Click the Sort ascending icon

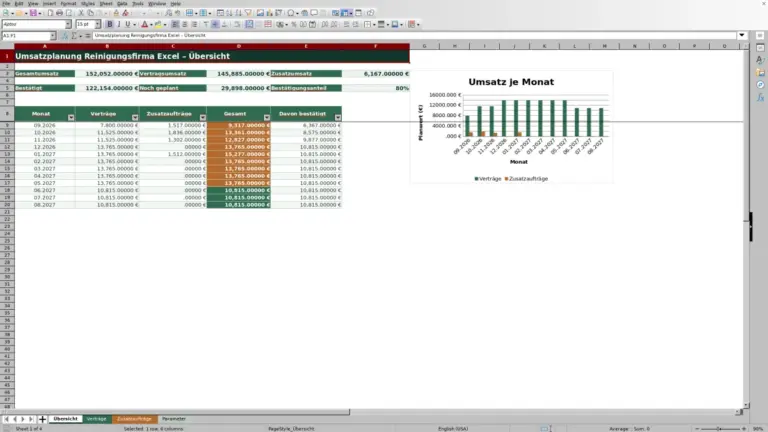click(229, 13)
